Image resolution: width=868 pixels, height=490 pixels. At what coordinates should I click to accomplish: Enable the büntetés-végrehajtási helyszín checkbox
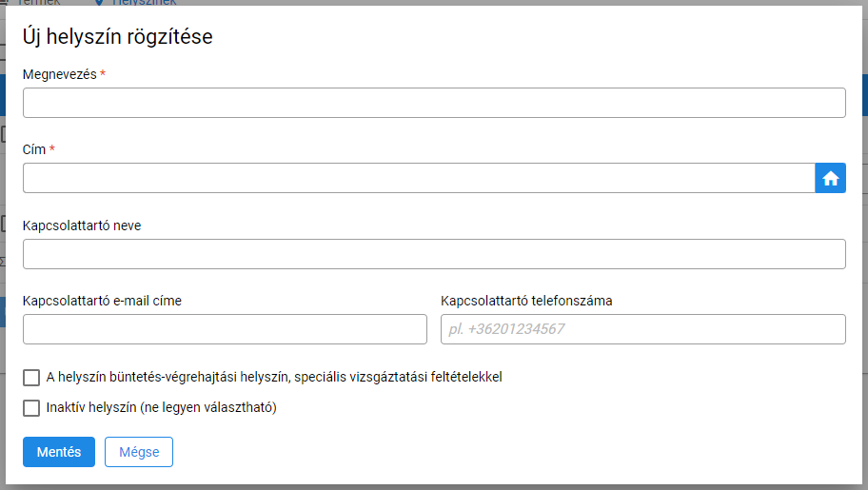pyautogui.click(x=31, y=378)
